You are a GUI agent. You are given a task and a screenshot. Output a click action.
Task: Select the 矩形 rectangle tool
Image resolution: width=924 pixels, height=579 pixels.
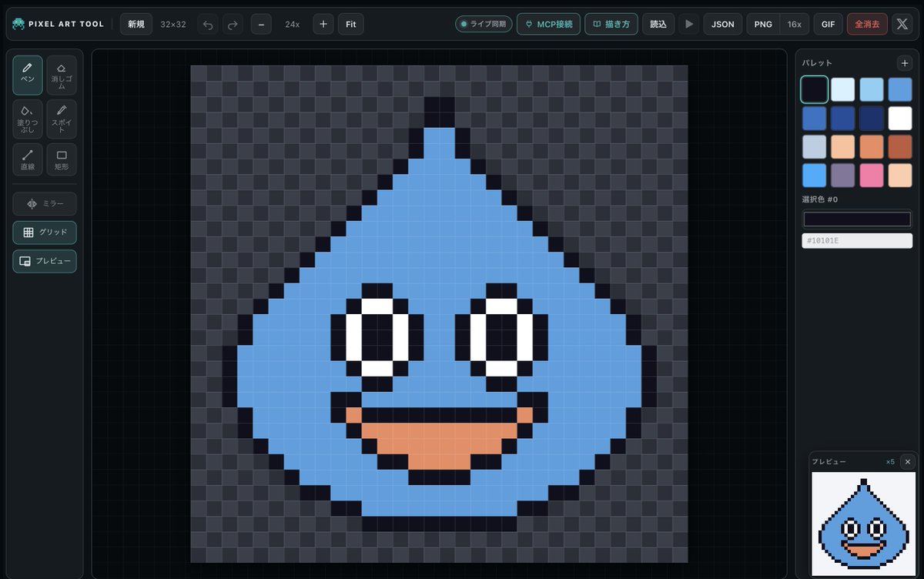(x=62, y=159)
